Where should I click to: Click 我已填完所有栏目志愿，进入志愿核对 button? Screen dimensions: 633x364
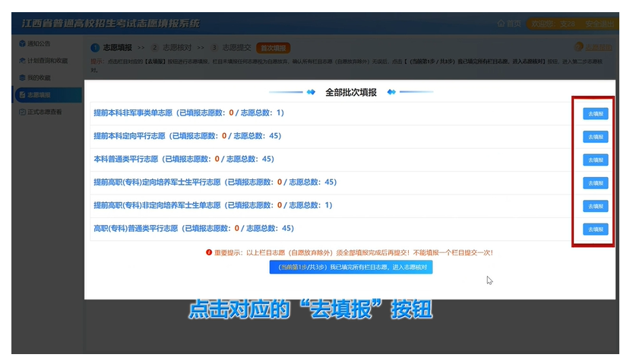pyautogui.click(x=350, y=267)
